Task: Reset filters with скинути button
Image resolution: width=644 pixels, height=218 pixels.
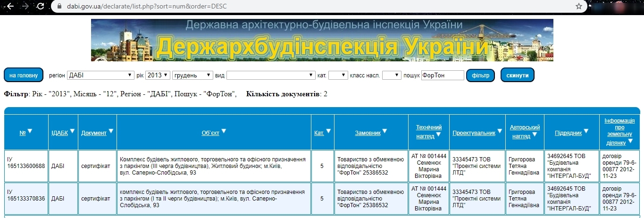Action: (x=518, y=75)
